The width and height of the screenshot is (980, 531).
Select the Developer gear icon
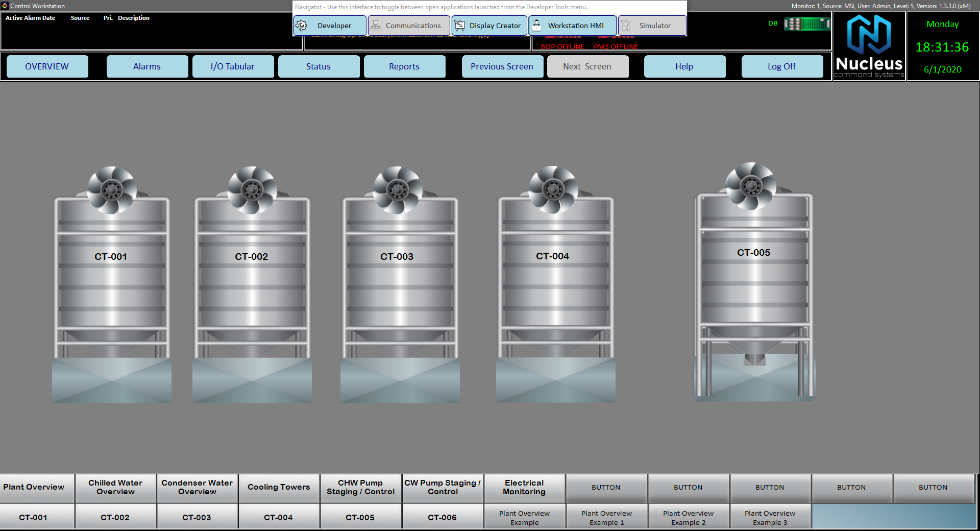point(301,25)
